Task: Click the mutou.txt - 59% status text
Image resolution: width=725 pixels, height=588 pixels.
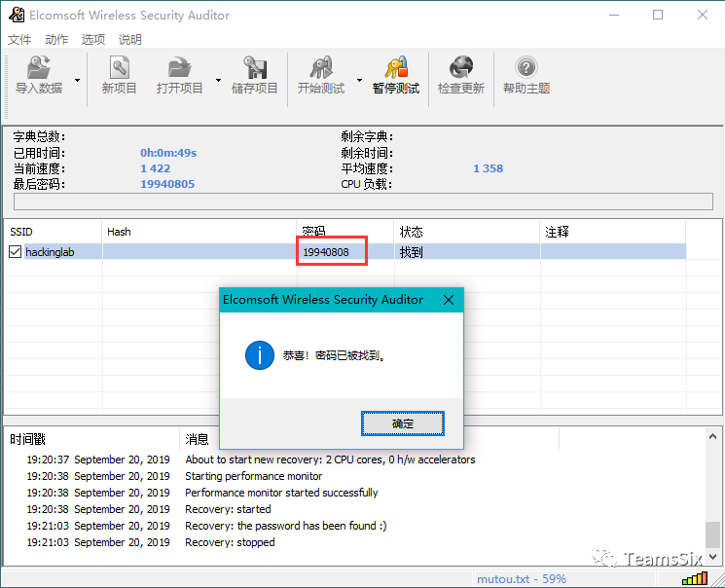Action: click(x=522, y=578)
